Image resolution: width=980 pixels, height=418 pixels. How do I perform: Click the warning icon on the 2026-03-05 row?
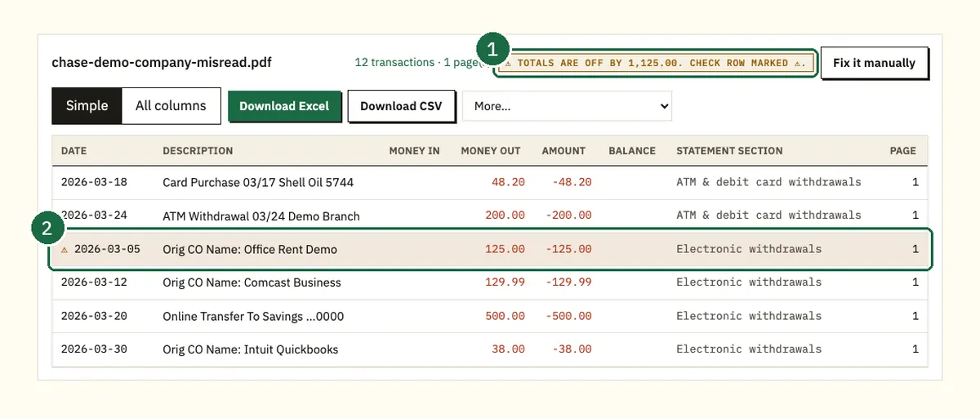click(65, 249)
